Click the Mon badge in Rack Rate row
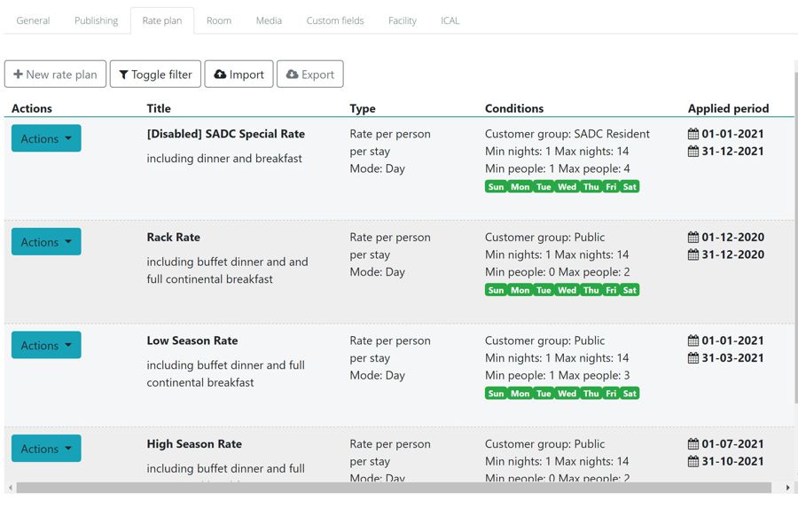Screen dimensions: 798x532 (520, 290)
